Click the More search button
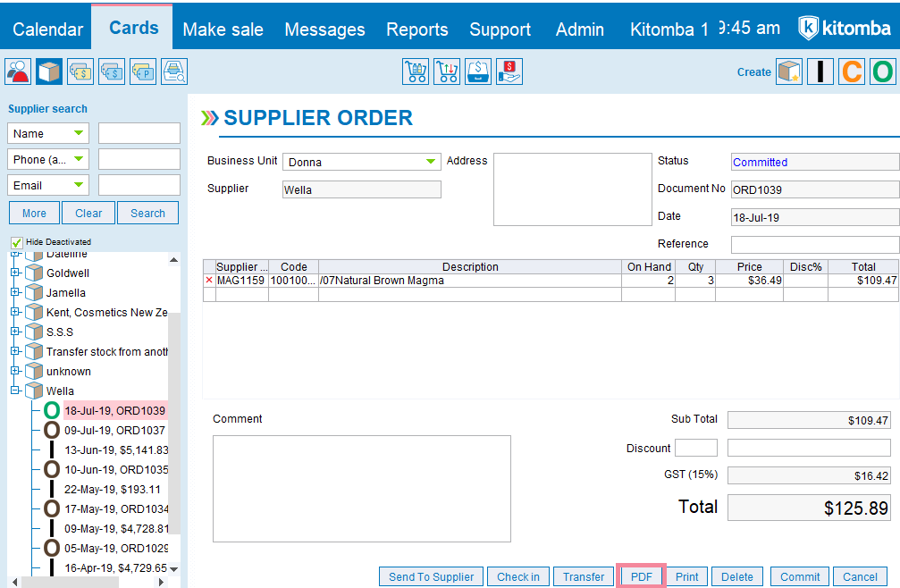900x588 pixels. (35, 213)
